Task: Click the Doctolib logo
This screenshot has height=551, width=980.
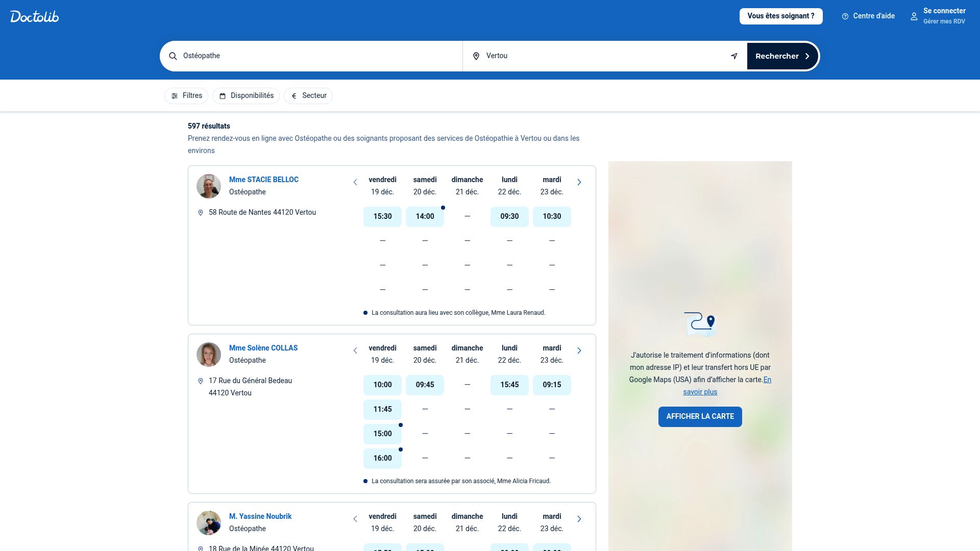Action: point(34,16)
